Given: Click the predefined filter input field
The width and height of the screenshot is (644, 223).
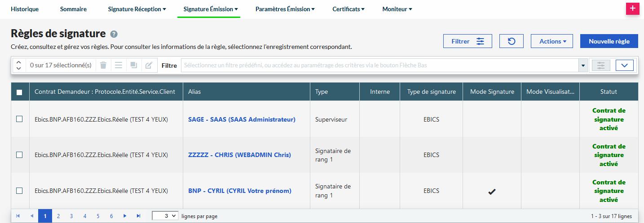Looking at the screenshot, I should point(379,66).
